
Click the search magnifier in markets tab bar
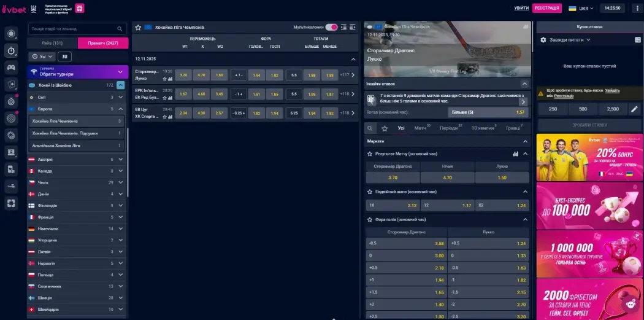click(x=370, y=128)
